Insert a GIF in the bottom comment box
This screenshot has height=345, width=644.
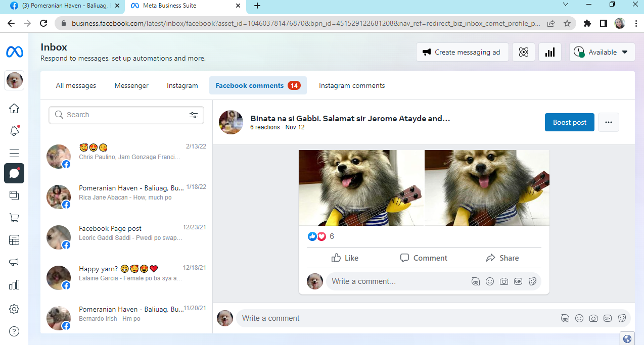pyautogui.click(x=608, y=318)
